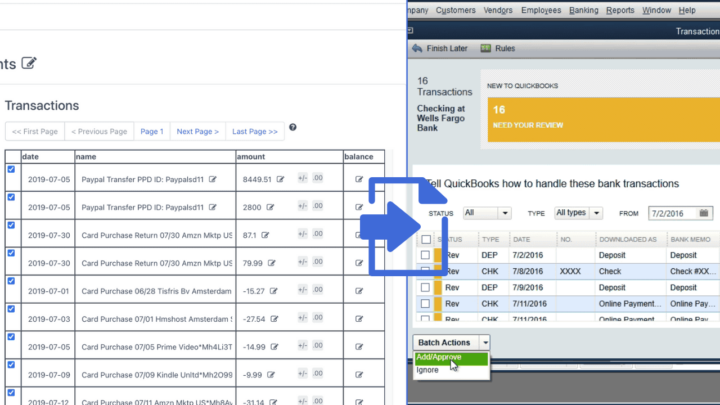
Task: Open the Help menu
Action: click(687, 10)
